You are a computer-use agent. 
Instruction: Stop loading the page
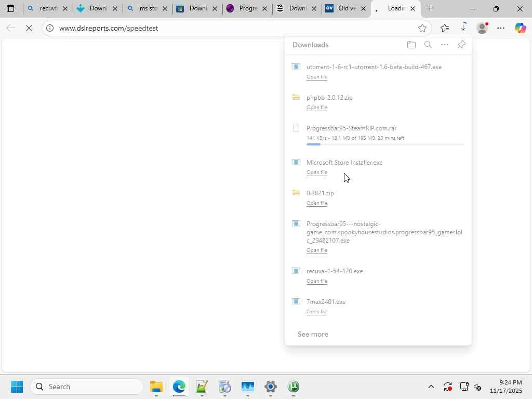click(x=29, y=28)
